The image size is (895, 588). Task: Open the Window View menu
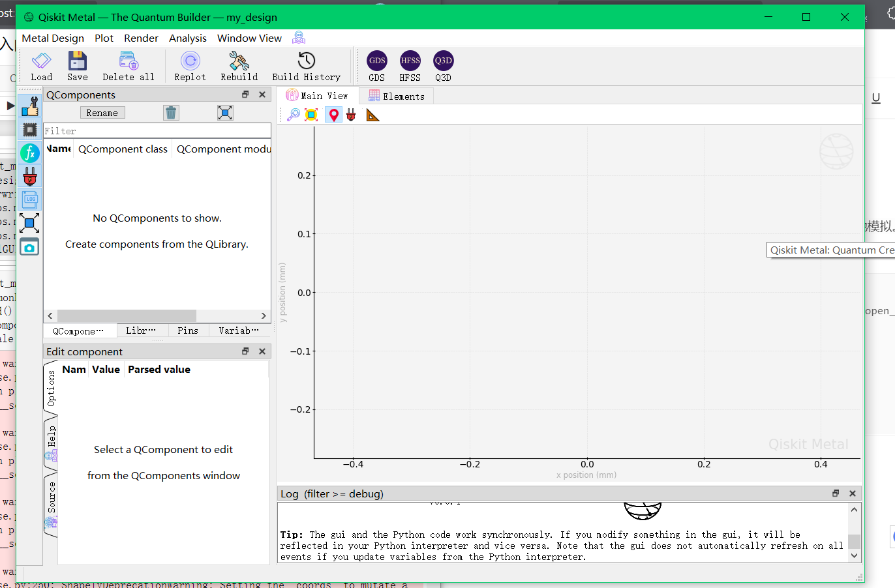click(x=249, y=38)
